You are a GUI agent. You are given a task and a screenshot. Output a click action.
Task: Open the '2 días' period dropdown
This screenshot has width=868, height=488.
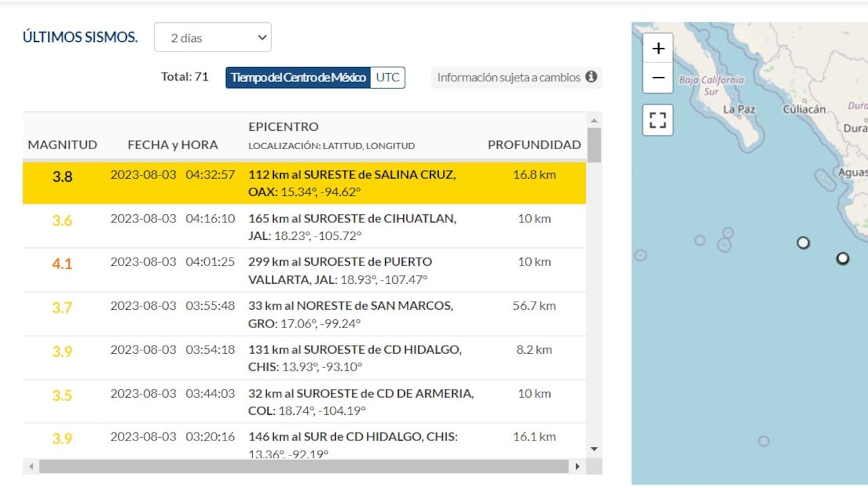click(x=212, y=37)
